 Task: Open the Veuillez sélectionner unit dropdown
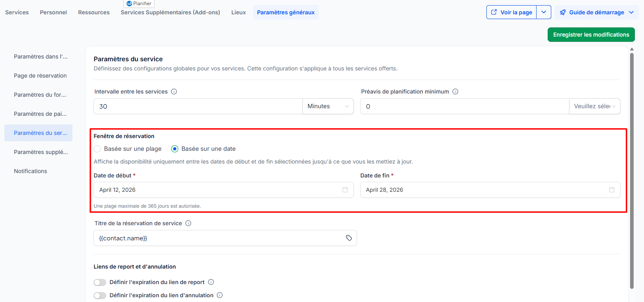594,106
